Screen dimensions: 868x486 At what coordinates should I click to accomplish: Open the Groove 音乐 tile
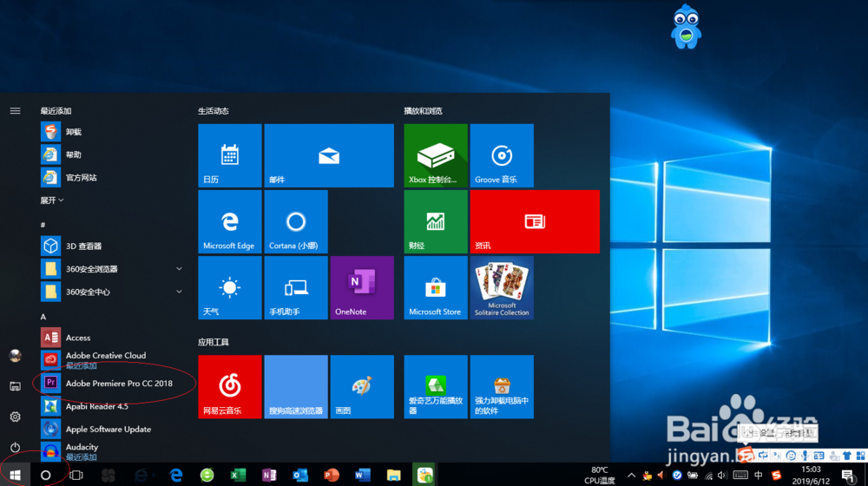coord(502,155)
